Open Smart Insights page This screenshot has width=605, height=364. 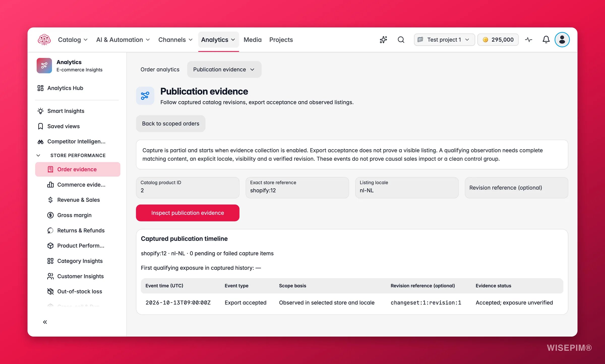click(77, 111)
